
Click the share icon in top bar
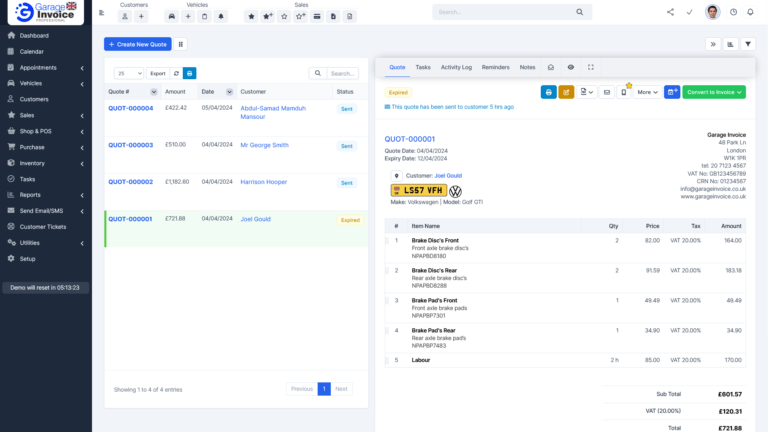click(x=670, y=12)
